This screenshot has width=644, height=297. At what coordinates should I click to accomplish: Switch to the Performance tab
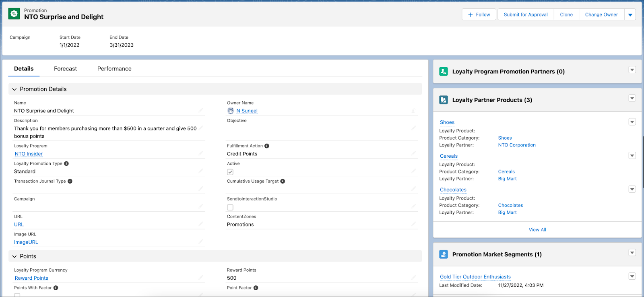(x=114, y=69)
